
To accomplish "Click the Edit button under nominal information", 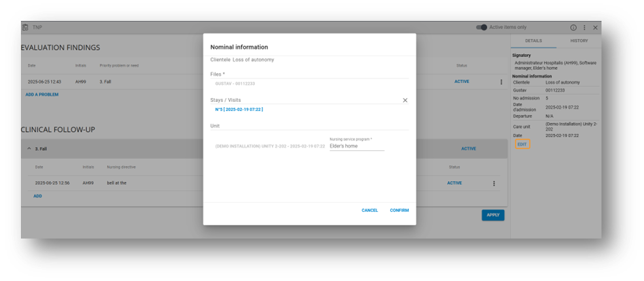I will 522,144.
